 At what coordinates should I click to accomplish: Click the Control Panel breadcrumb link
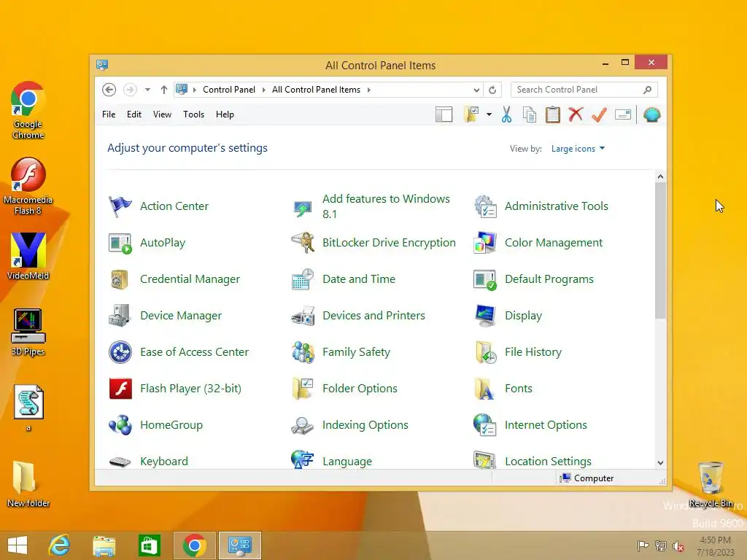coord(228,90)
